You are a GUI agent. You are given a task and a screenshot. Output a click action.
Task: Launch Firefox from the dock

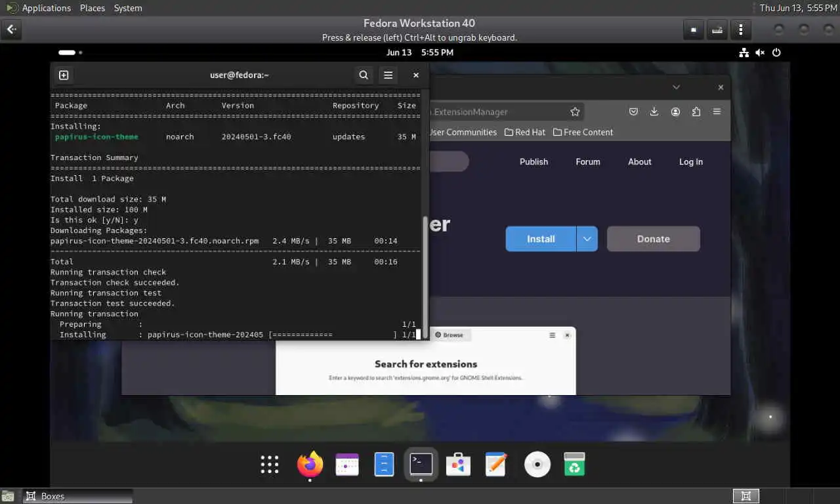coord(310,464)
